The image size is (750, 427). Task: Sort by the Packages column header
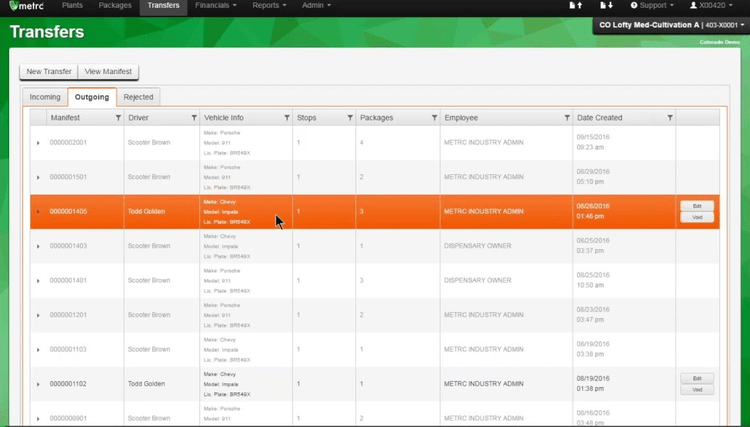click(x=376, y=118)
